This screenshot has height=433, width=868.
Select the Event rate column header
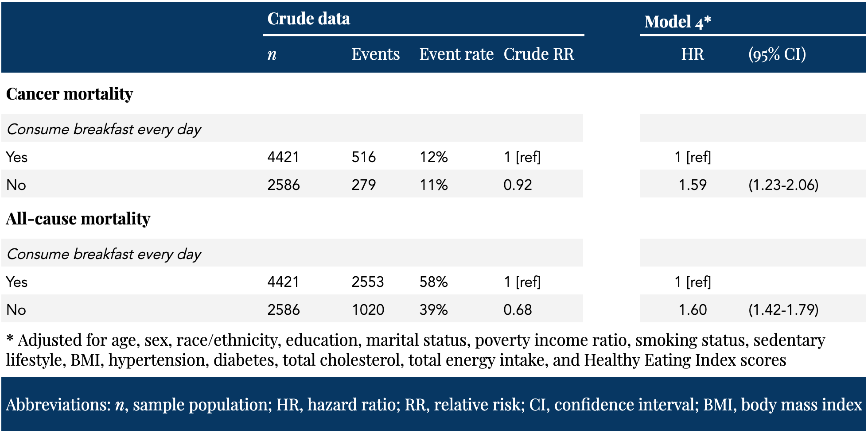click(x=456, y=54)
